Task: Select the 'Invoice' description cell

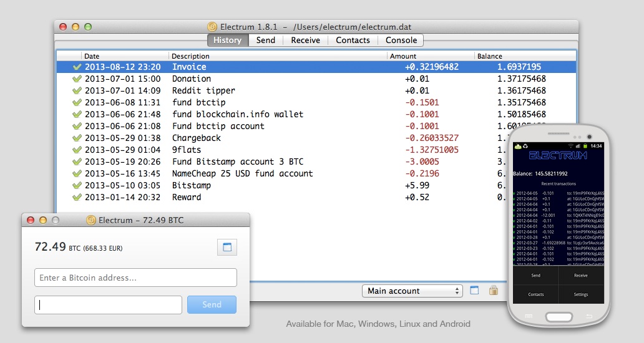Action: (x=189, y=67)
